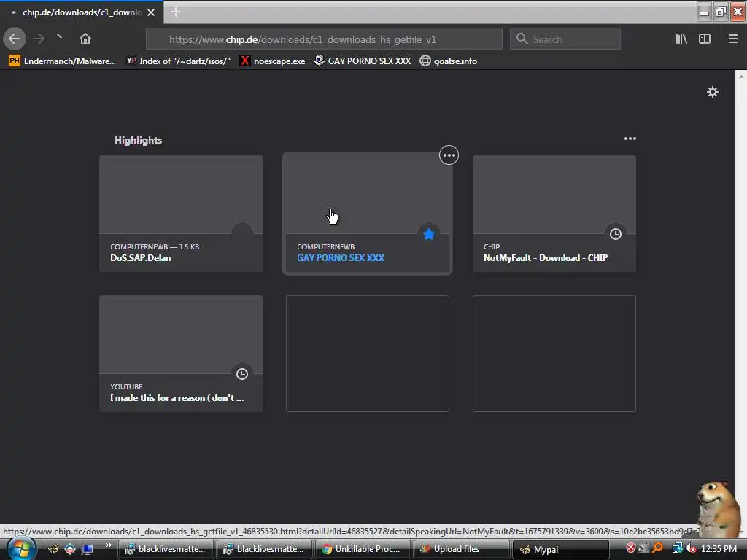The image size is (747, 560).
Task: Click the show desktop quick launch icon
Action: click(88, 549)
